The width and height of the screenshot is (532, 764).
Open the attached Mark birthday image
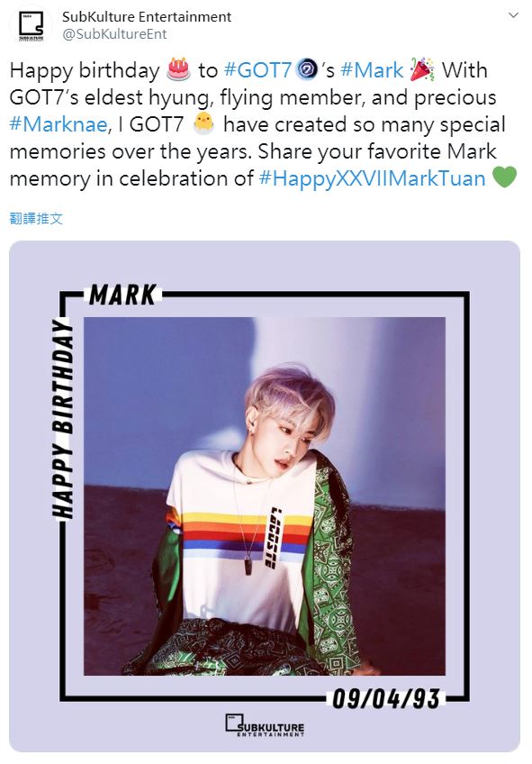(x=265, y=496)
